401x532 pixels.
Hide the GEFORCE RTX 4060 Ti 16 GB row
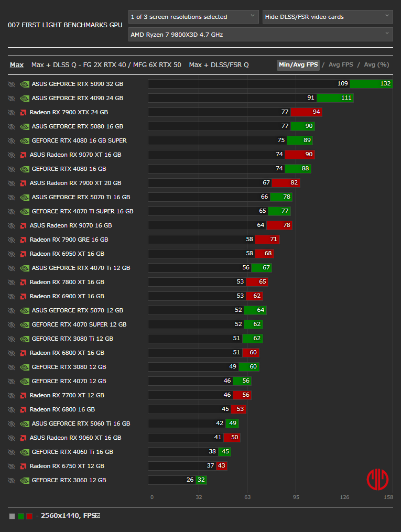pos(12,452)
